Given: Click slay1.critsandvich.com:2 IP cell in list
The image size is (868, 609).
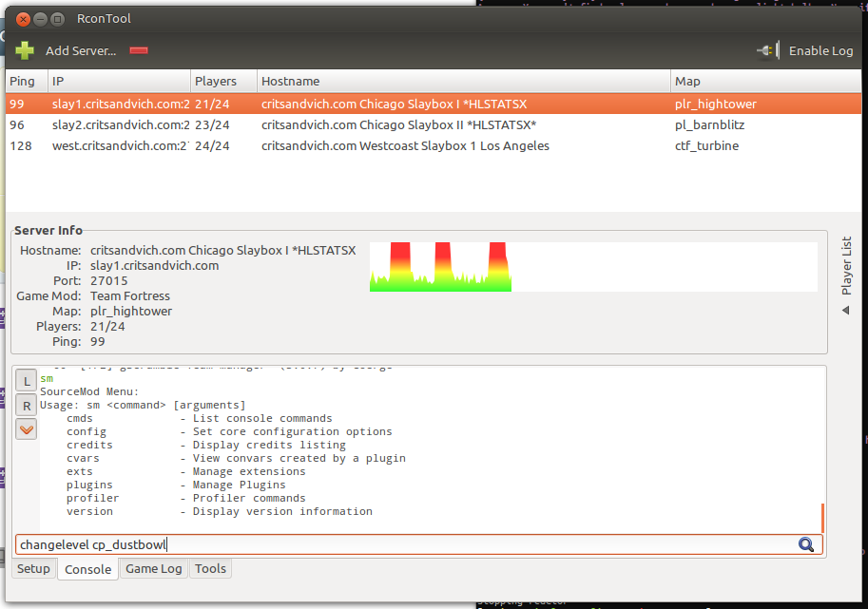Looking at the screenshot, I should (121, 104).
